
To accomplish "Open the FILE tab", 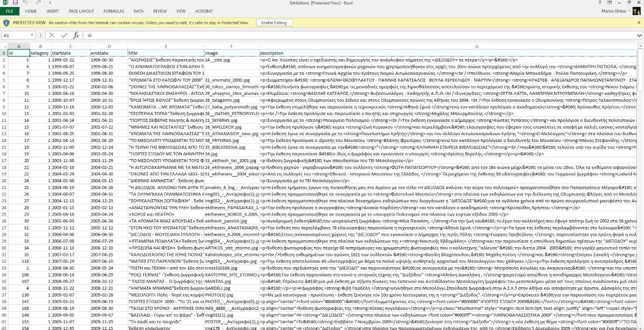I will (11, 11).
